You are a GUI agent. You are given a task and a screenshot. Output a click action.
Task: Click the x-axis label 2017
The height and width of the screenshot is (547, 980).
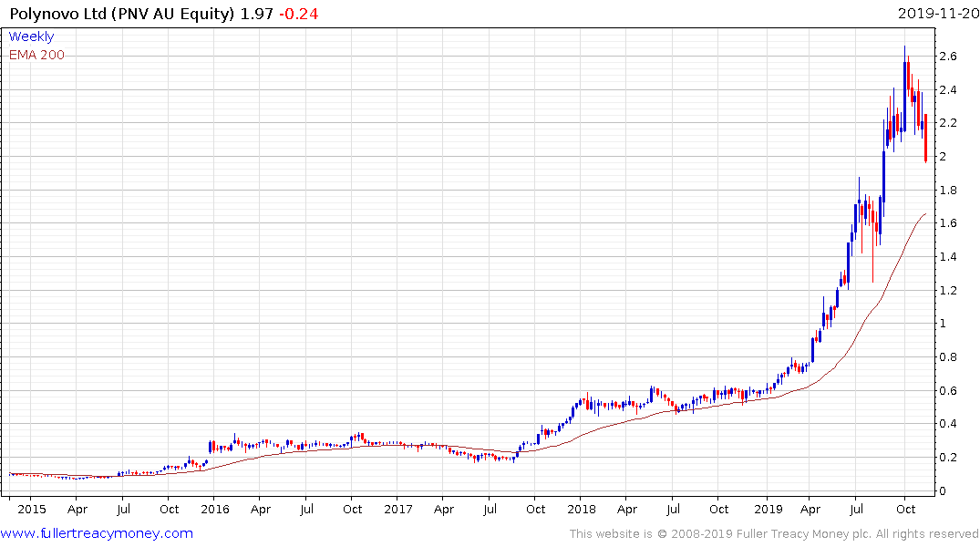[398, 509]
